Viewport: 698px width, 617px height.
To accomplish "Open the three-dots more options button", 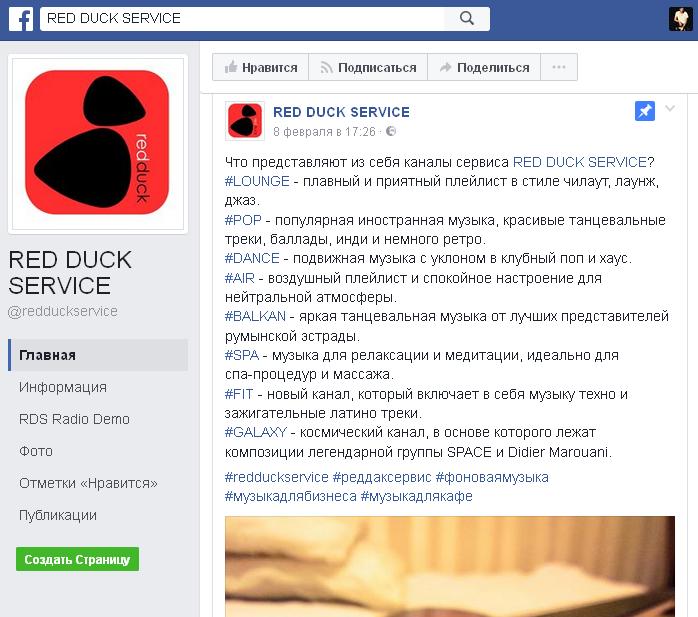I will (x=559, y=67).
